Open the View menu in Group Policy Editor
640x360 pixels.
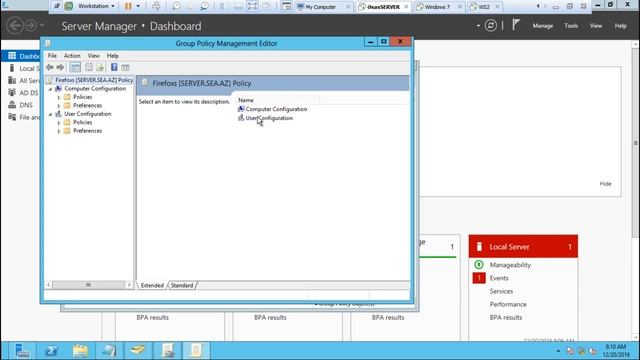[x=93, y=56]
